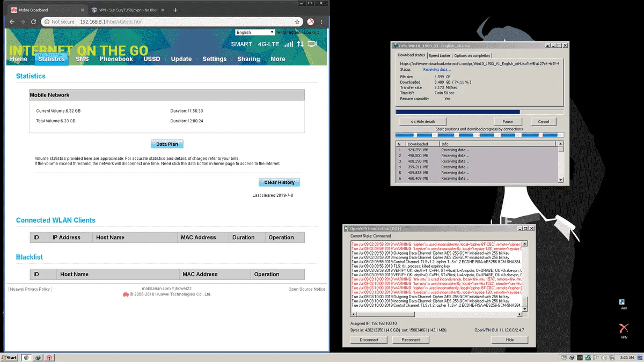The image size is (644, 362).
Task: Open the Huawei Privacy Policy link
Action: (30, 289)
